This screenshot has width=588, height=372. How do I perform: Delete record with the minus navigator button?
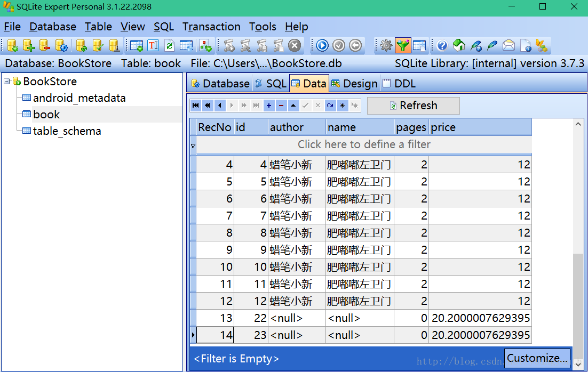coord(281,106)
